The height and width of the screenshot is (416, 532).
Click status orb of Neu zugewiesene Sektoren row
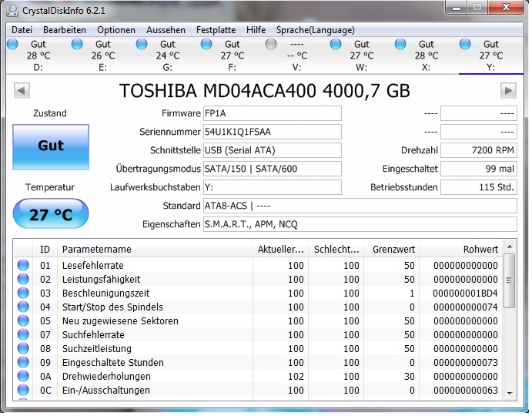[x=23, y=321]
